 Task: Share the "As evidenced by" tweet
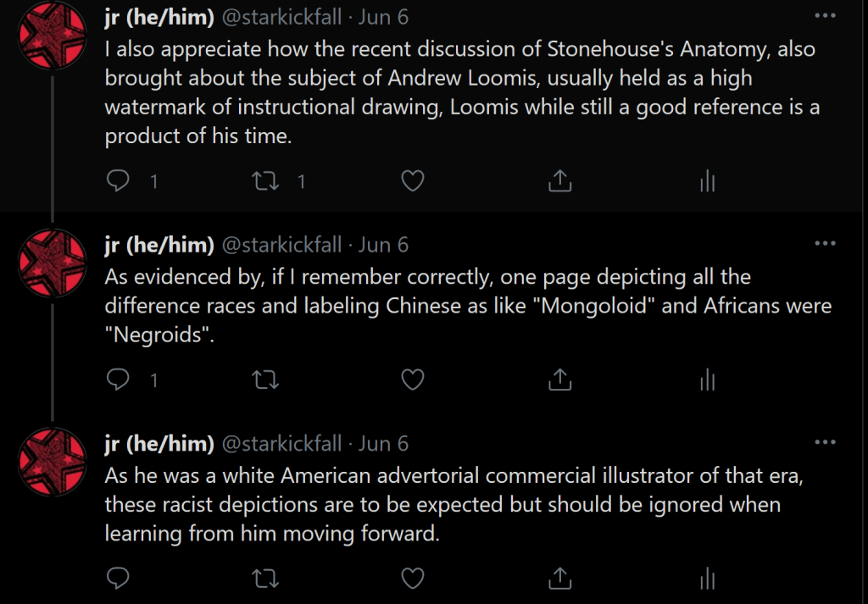pos(559,380)
